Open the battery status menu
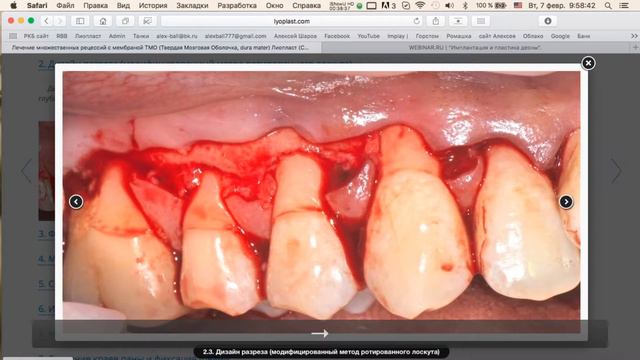 click(x=491, y=6)
